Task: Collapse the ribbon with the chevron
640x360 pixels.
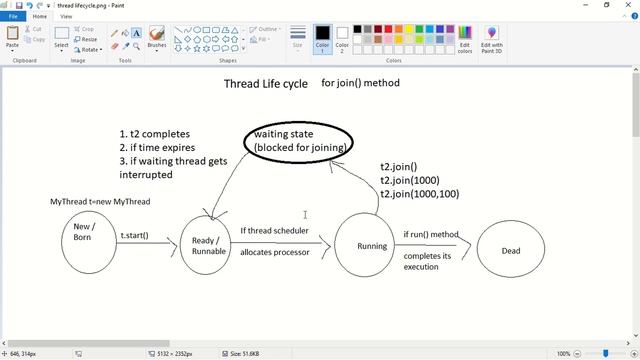Action: (x=624, y=16)
